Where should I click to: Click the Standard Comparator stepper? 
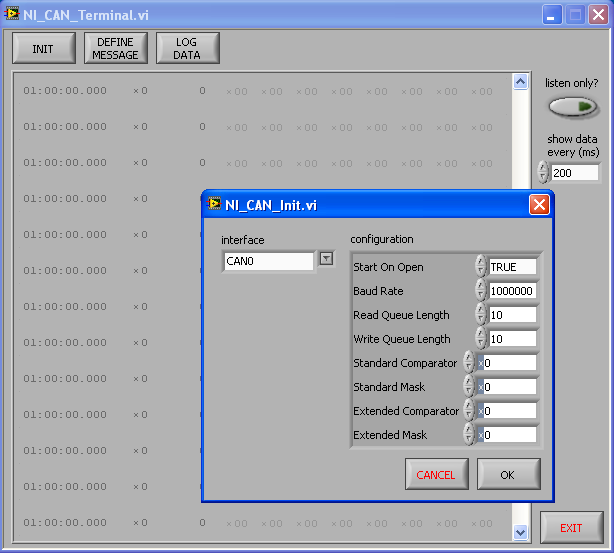469,362
